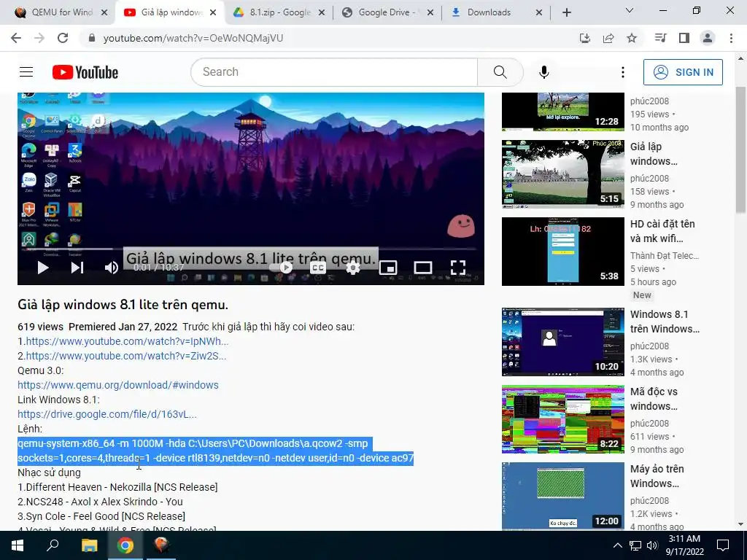Open second YouTube link in description
Screen dimensions: 747x560
(125, 356)
